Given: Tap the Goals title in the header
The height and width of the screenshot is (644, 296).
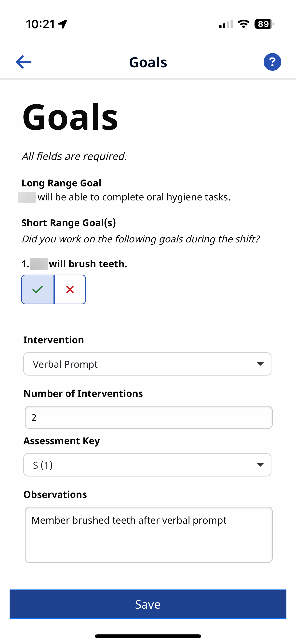Looking at the screenshot, I should click(148, 62).
